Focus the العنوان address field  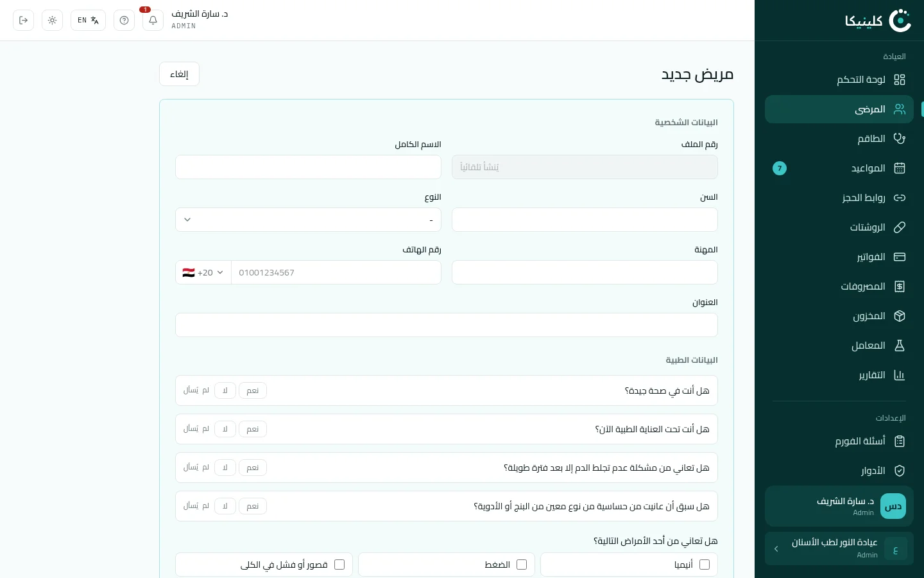pyautogui.click(x=447, y=325)
